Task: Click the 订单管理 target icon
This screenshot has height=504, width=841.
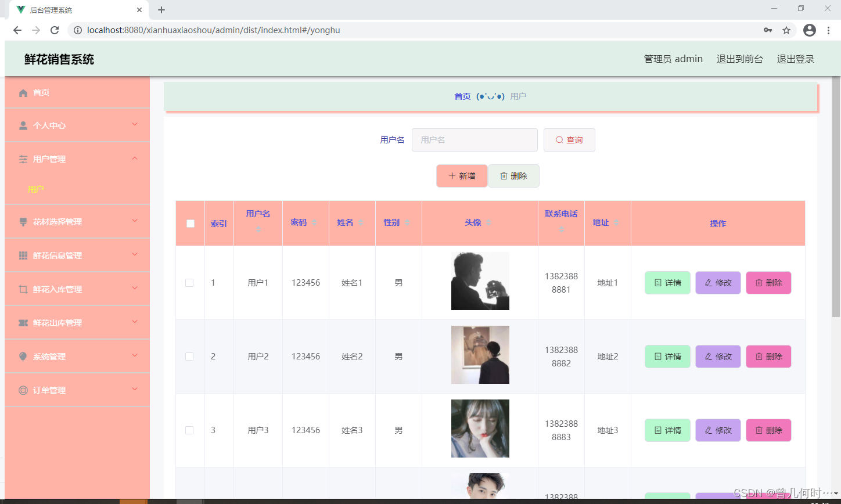Action: point(22,390)
